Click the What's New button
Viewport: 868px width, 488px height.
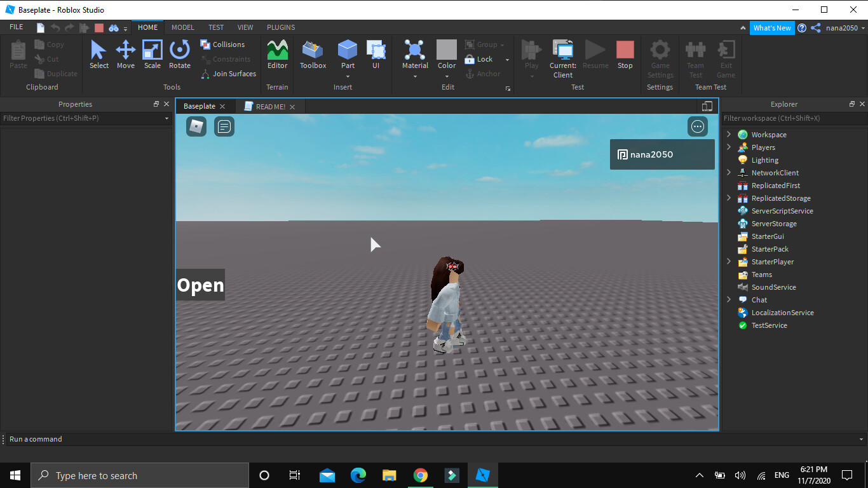pyautogui.click(x=772, y=28)
